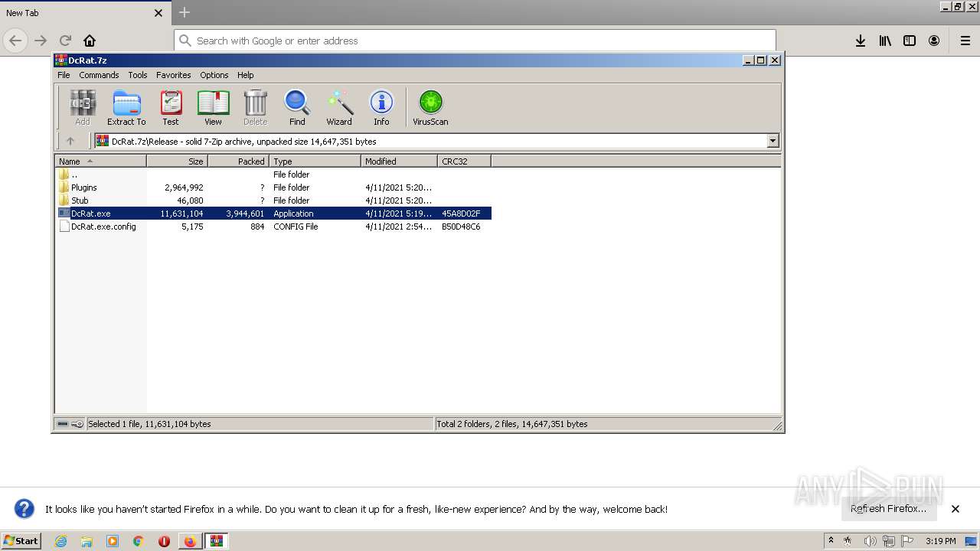The height and width of the screenshot is (551, 980).
Task: Sort by CRC32 column header
Action: click(464, 161)
